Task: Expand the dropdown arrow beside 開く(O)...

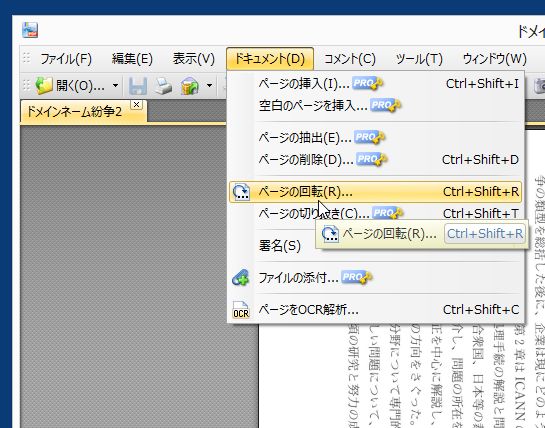Action: pos(115,86)
